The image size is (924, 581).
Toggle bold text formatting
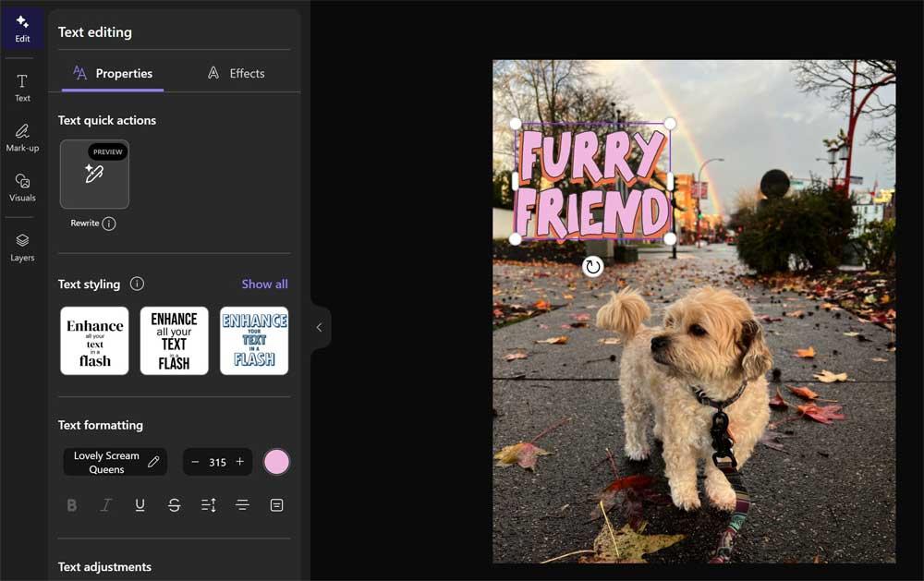(71, 505)
